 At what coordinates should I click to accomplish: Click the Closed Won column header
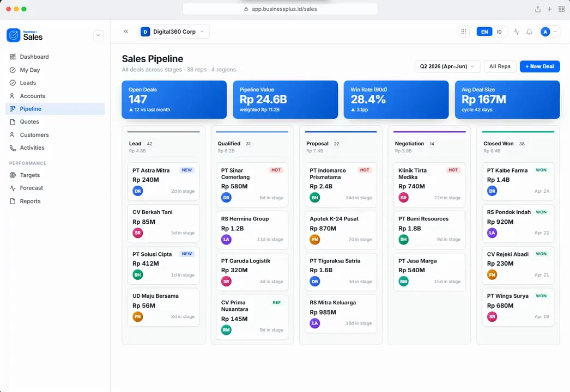point(518,147)
